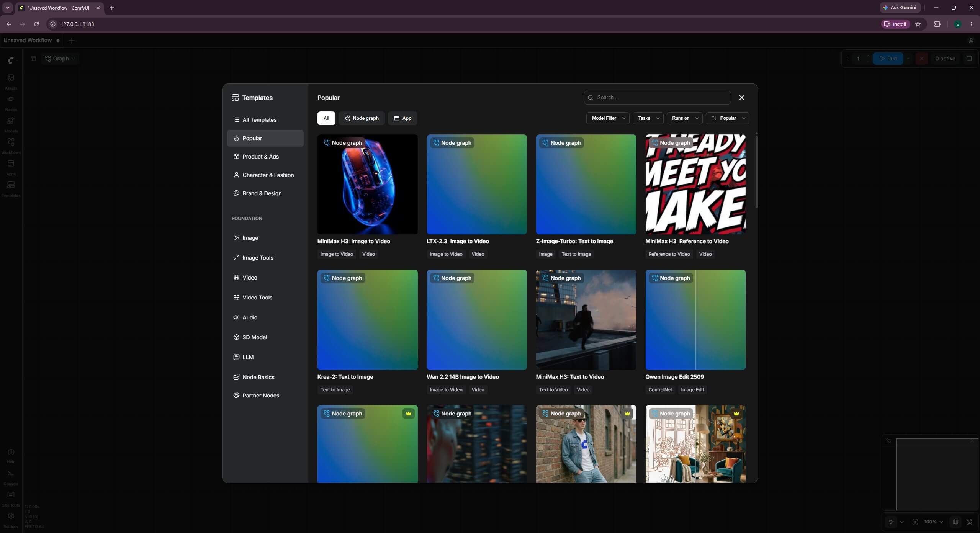Open the Model Filter dropdown

pos(607,118)
